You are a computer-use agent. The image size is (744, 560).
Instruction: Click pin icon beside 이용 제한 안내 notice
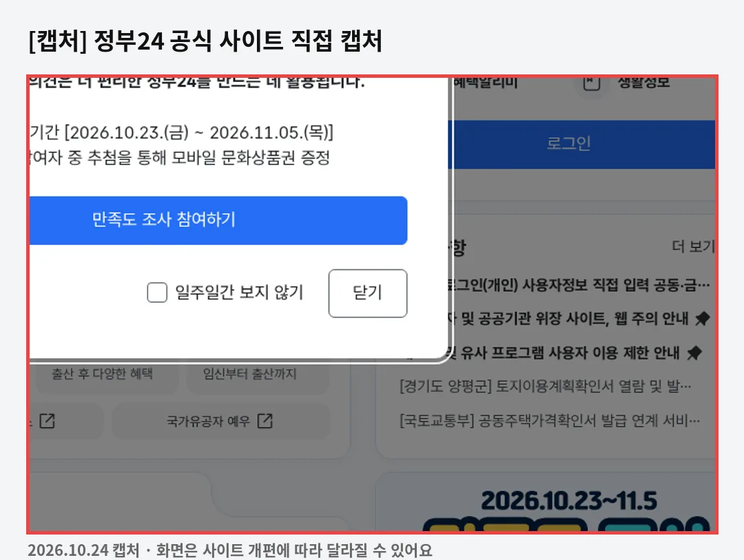coord(694,353)
